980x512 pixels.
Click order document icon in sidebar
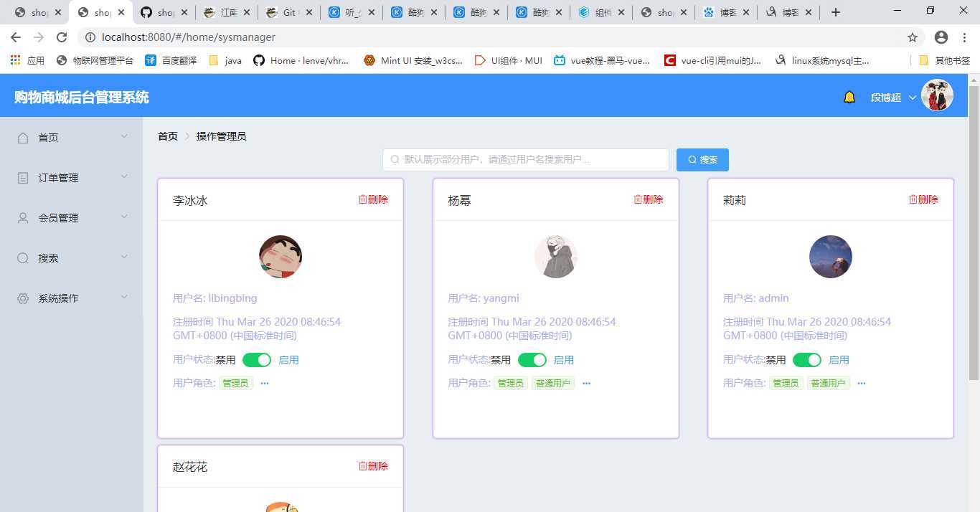point(23,178)
